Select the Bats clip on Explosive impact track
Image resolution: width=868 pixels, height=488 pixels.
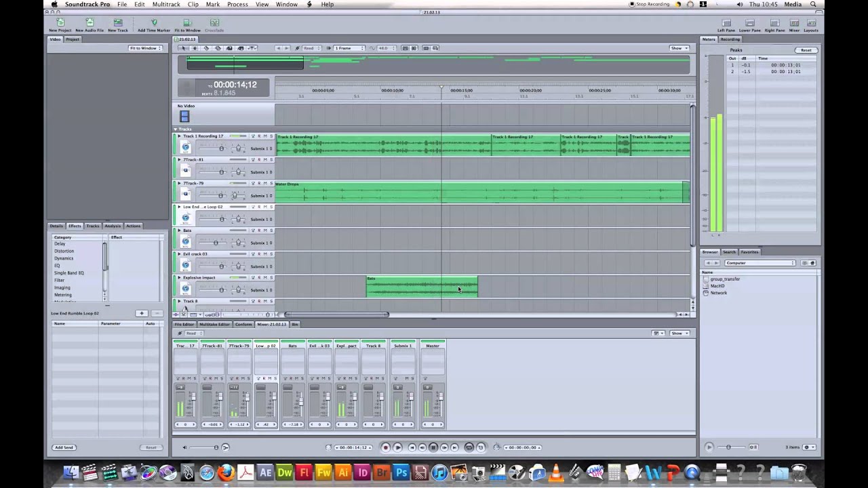point(422,287)
